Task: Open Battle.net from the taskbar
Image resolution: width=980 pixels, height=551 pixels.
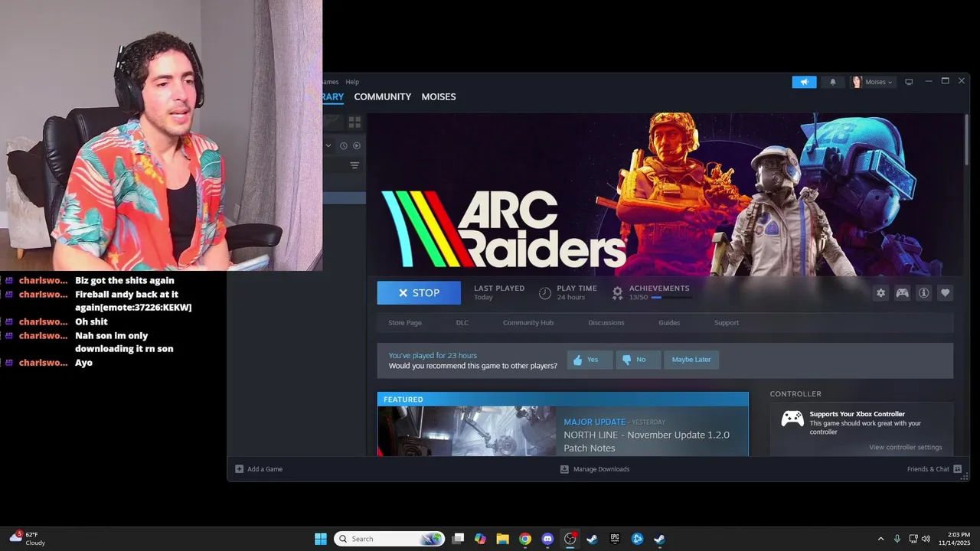Action: pos(637,539)
